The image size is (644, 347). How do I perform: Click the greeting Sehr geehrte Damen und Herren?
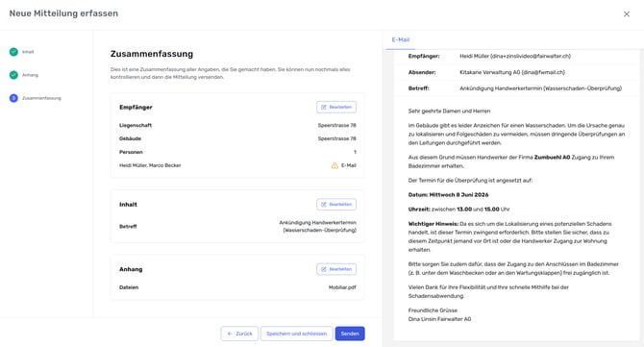pyautogui.click(x=449, y=111)
